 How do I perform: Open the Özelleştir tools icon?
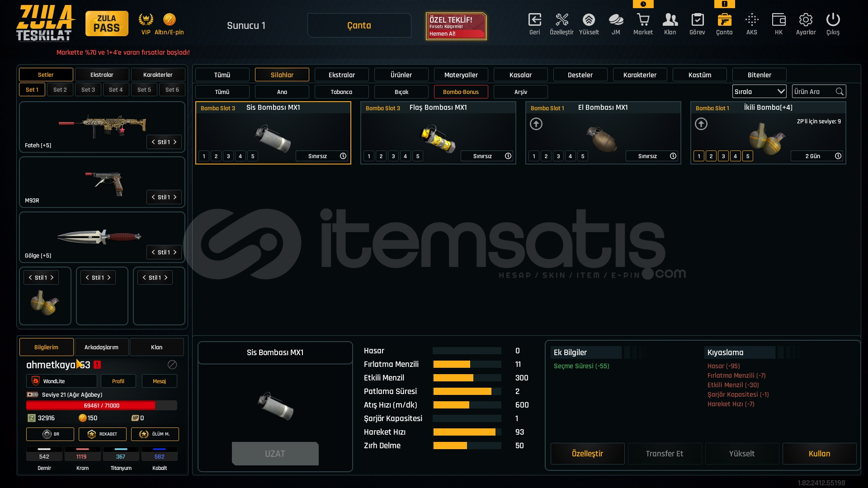(561, 20)
